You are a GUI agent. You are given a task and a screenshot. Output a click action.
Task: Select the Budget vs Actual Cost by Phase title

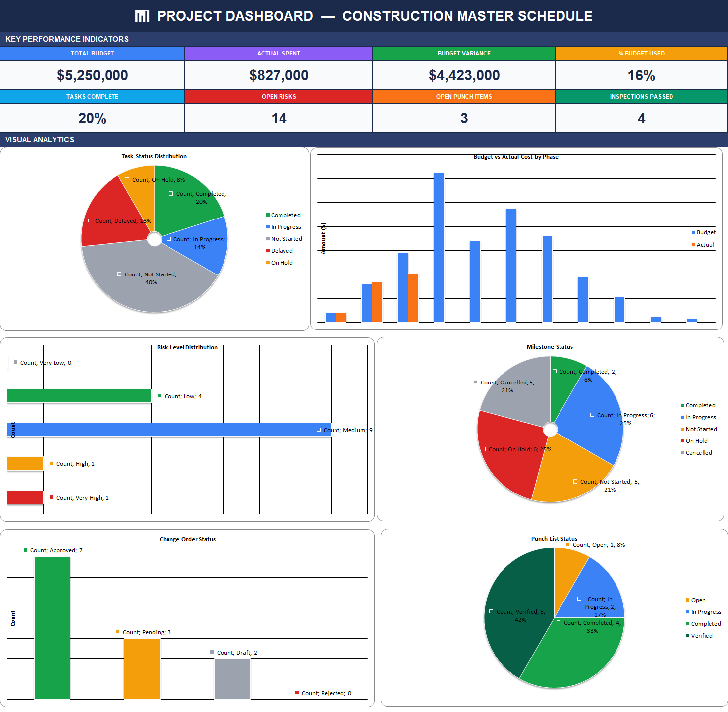coord(516,157)
